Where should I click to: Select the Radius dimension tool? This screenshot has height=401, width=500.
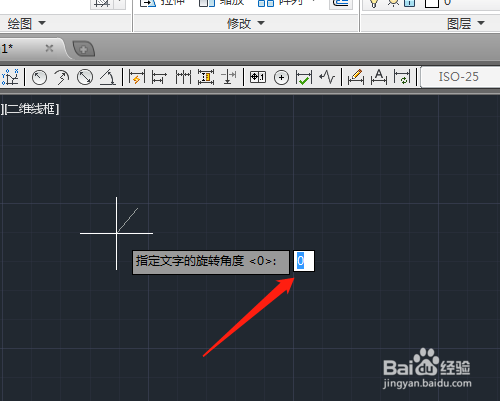point(39,77)
